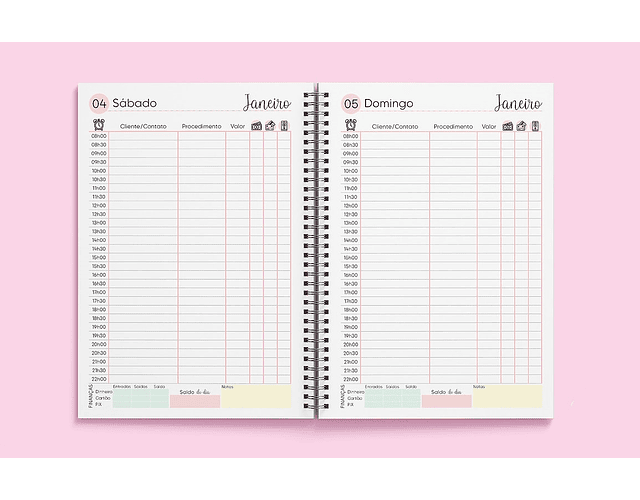Click the alarm clock icon on Domingo page
Screen dimensions: 640x500
point(350,126)
